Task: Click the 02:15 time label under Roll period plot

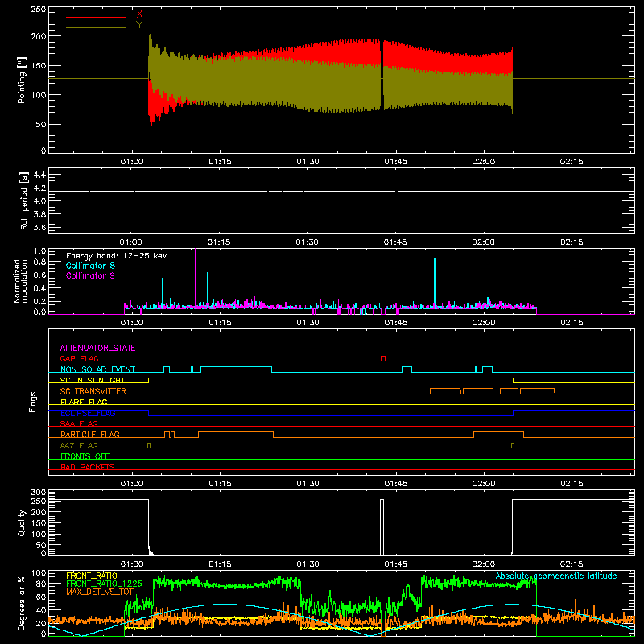Action: click(x=572, y=242)
